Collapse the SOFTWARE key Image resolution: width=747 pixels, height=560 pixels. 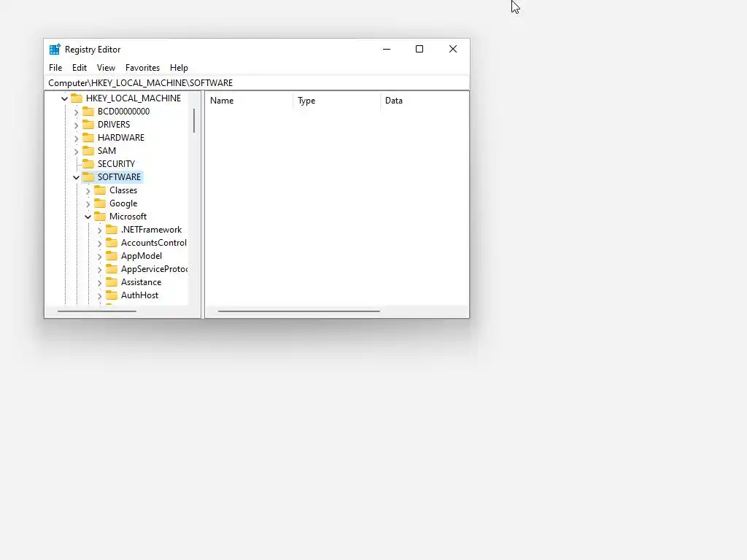[x=76, y=178]
